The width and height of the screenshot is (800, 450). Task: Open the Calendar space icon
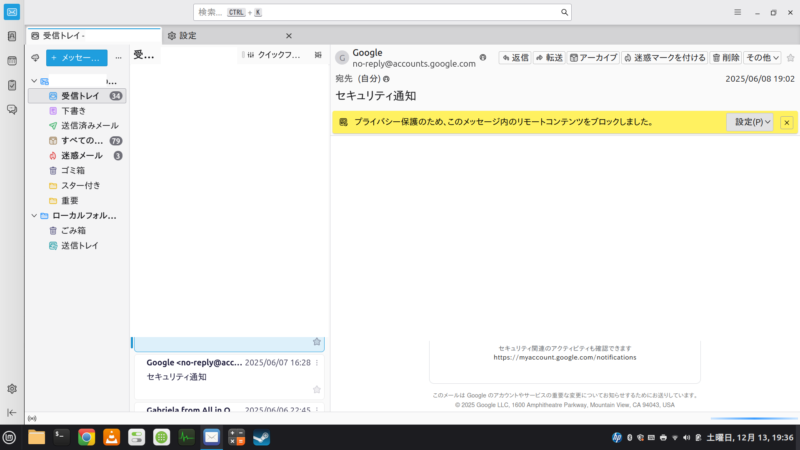click(x=12, y=60)
